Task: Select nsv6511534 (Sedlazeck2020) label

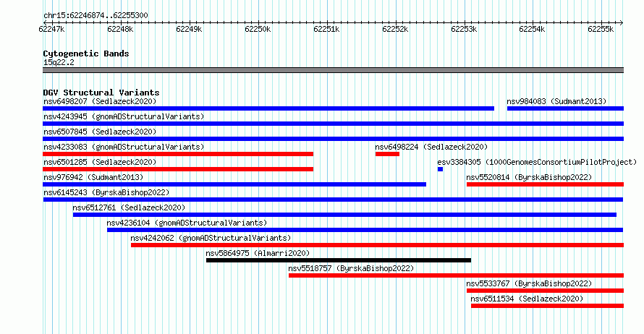Action: [x=527, y=299]
